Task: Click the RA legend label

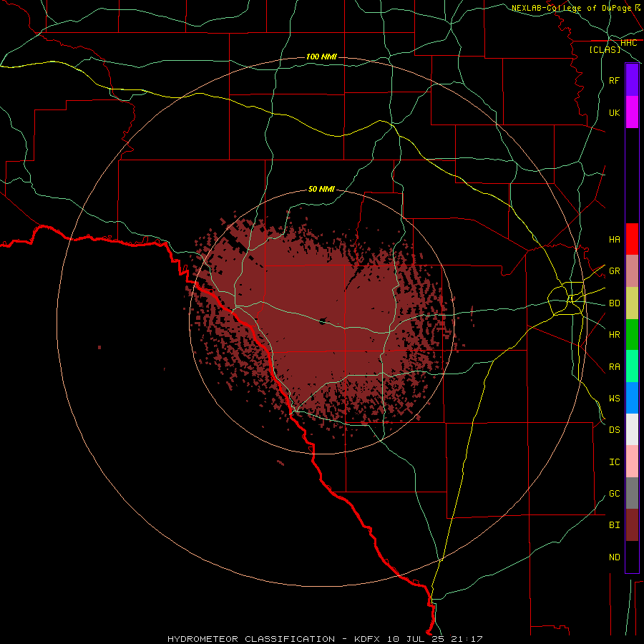Action: point(615,367)
